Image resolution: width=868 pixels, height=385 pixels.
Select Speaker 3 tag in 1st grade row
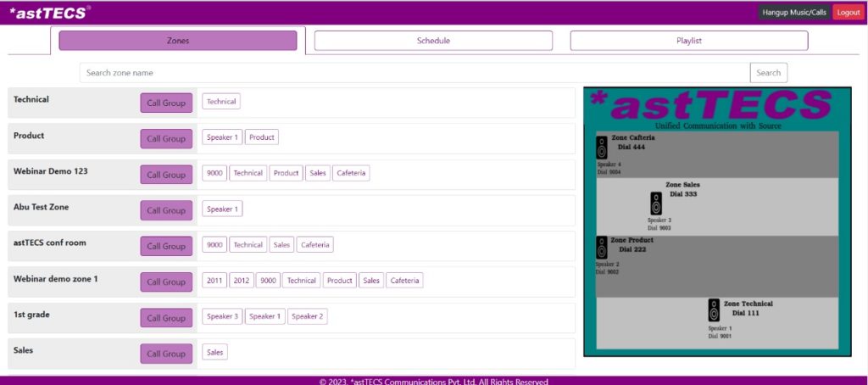tap(222, 316)
